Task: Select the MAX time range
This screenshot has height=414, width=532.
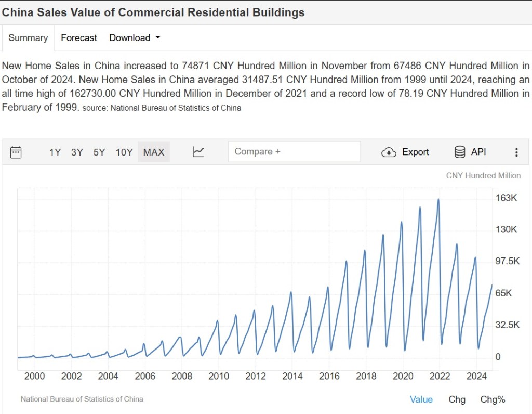Action: pyautogui.click(x=154, y=152)
